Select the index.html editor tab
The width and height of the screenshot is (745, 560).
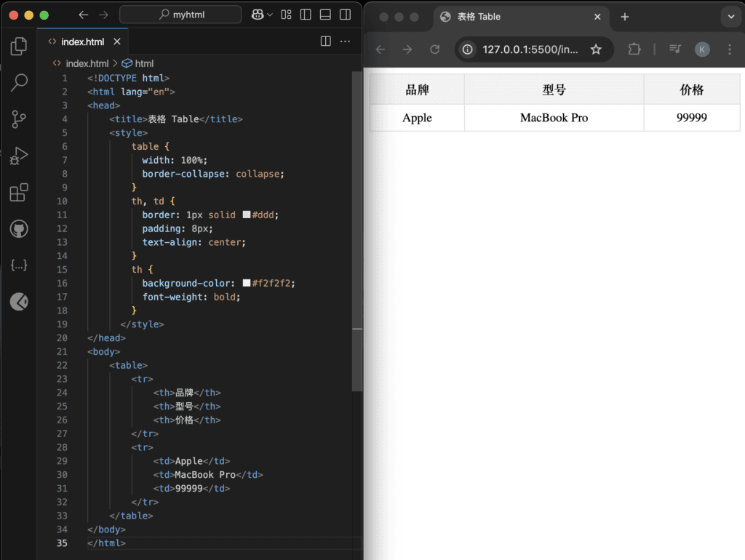[83, 41]
